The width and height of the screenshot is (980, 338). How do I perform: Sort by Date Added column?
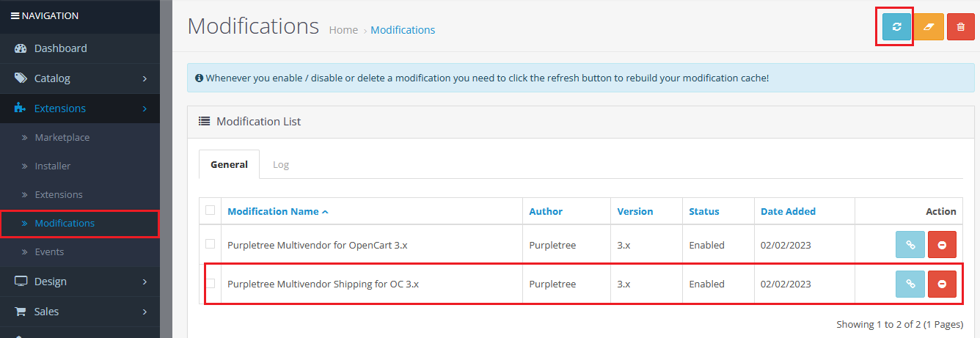click(x=788, y=211)
